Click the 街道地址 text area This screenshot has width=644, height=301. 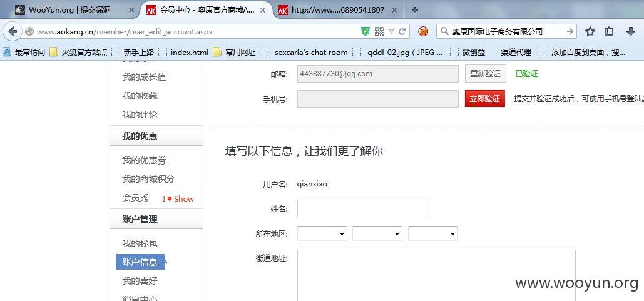[x=436, y=275]
